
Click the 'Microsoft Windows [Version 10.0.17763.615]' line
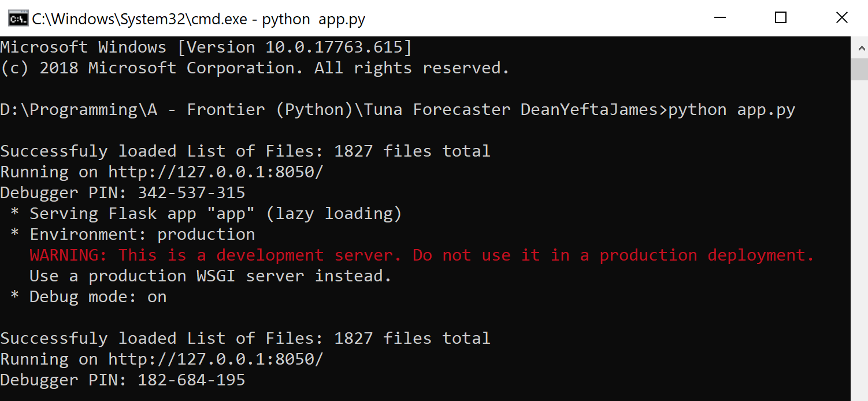[206, 47]
